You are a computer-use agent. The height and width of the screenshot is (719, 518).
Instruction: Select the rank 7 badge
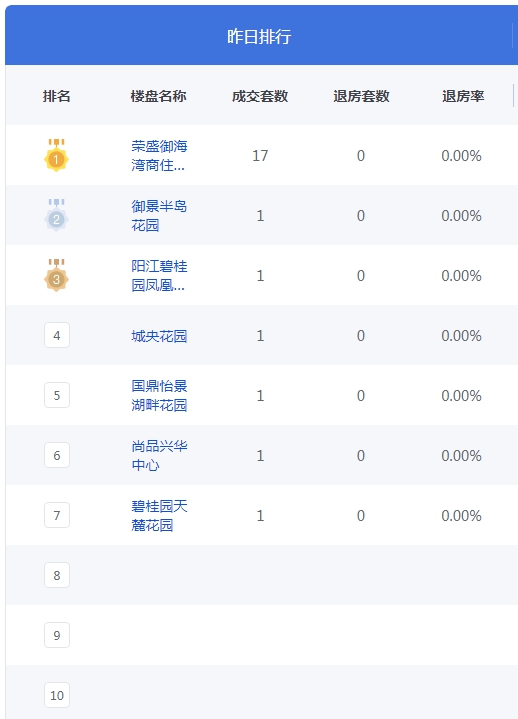[x=57, y=515]
